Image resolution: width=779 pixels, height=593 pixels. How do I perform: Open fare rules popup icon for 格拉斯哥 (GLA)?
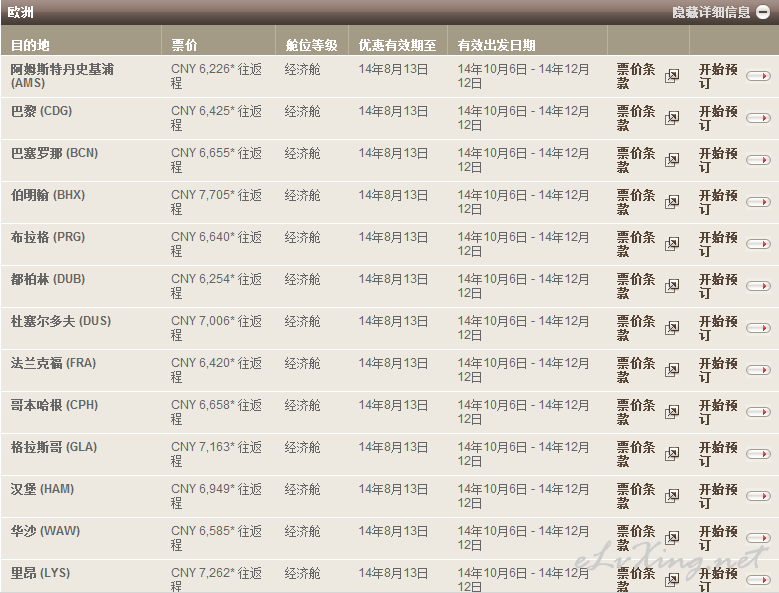(672, 454)
